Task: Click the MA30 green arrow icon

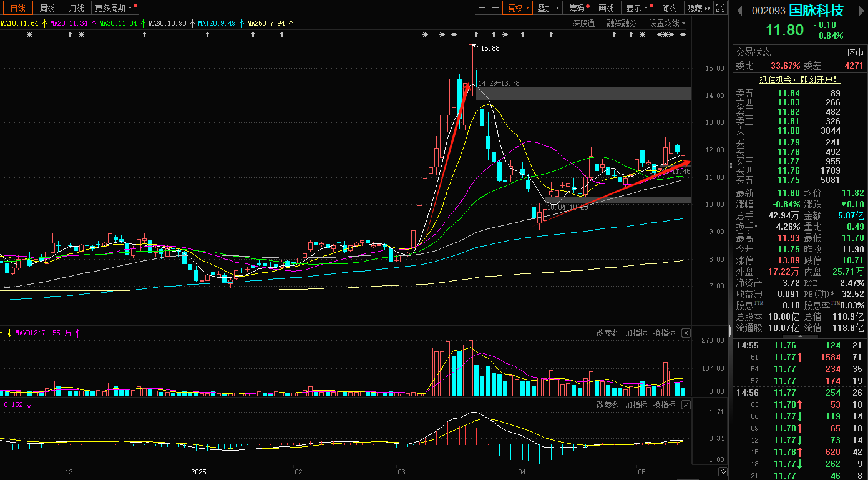Action: point(143,23)
